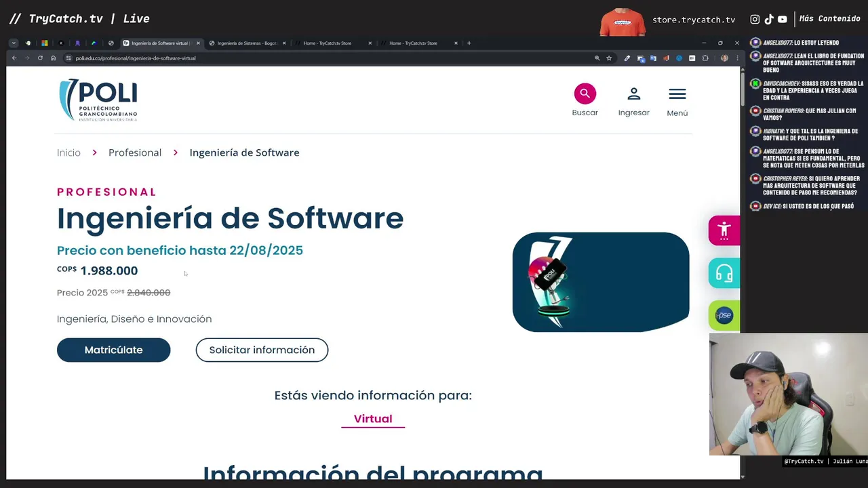Click the pinned Microsoft colored-squares tab
This screenshot has width=868, height=488.
pyautogui.click(x=44, y=43)
